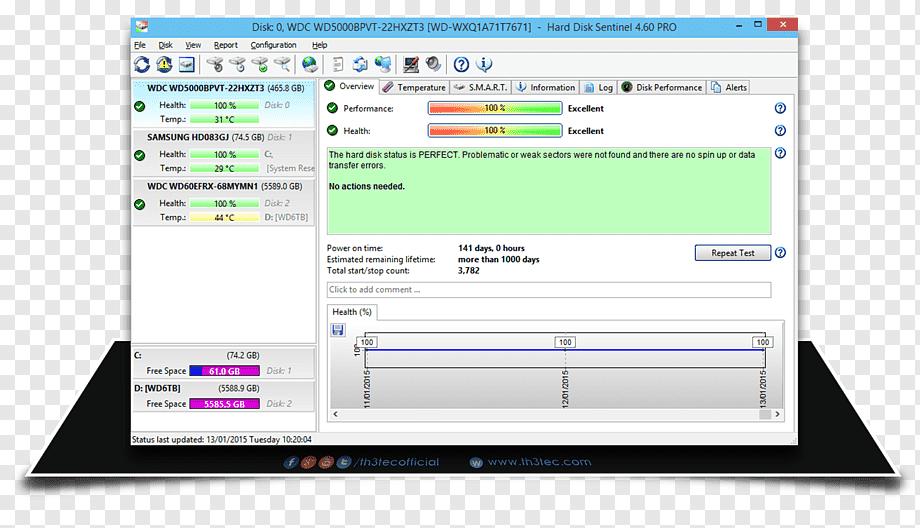Click the C: free space 61.0 GB bar
The width and height of the screenshot is (920, 528).
[x=224, y=371]
